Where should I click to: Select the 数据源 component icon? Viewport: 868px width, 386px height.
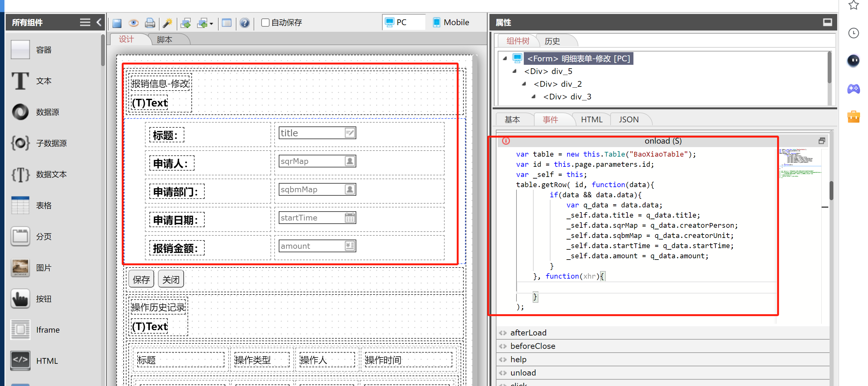point(20,112)
